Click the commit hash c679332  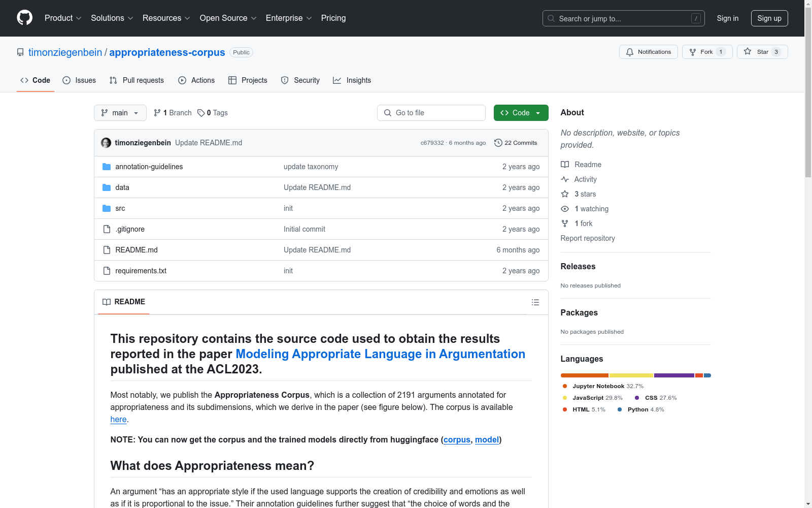click(432, 143)
